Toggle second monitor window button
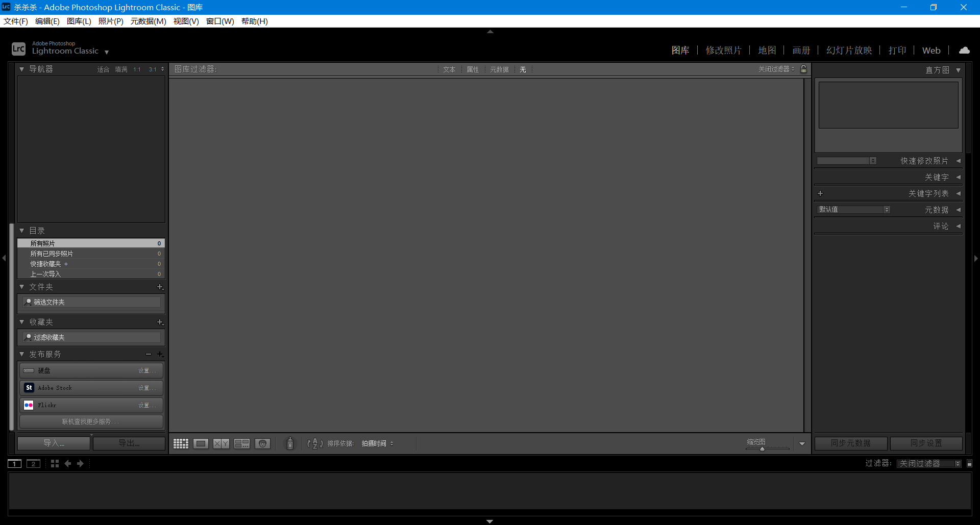Image resolution: width=980 pixels, height=525 pixels. pyautogui.click(x=33, y=463)
